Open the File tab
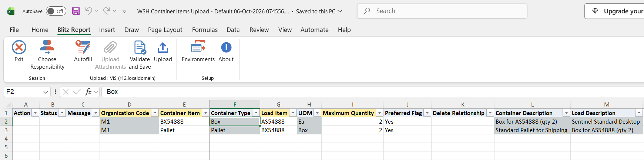This screenshot has height=160, width=644. click(x=14, y=30)
